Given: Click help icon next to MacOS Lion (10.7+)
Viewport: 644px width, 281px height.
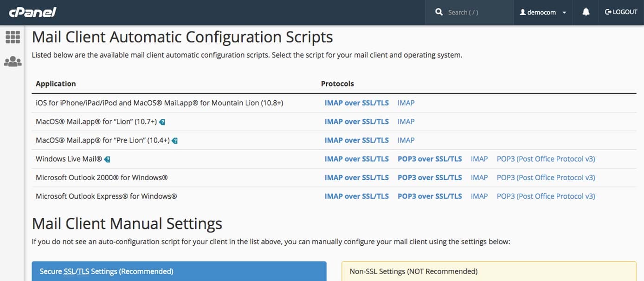Looking at the screenshot, I should 162,122.
